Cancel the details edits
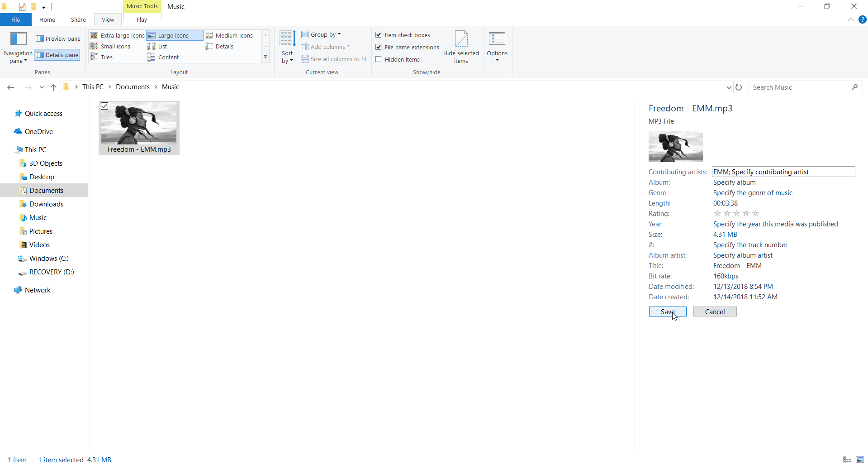Viewport: 868px width, 465px height. pyautogui.click(x=715, y=312)
